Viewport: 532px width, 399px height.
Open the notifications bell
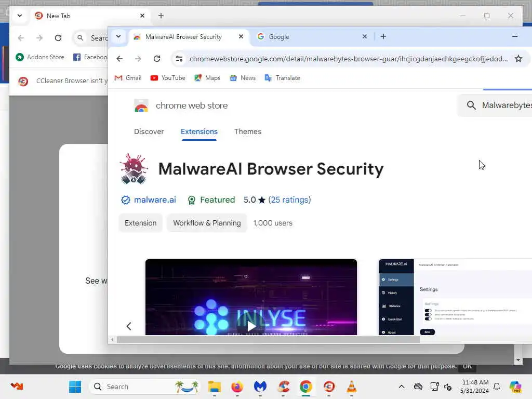click(x=497, y=387)
